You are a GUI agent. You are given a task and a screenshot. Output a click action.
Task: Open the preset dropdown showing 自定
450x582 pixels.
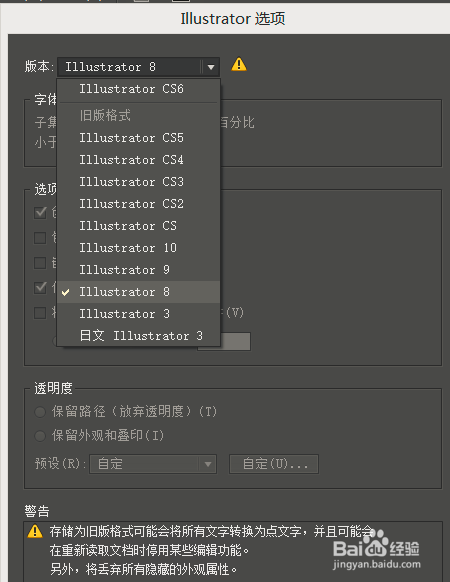click(153, 464)
